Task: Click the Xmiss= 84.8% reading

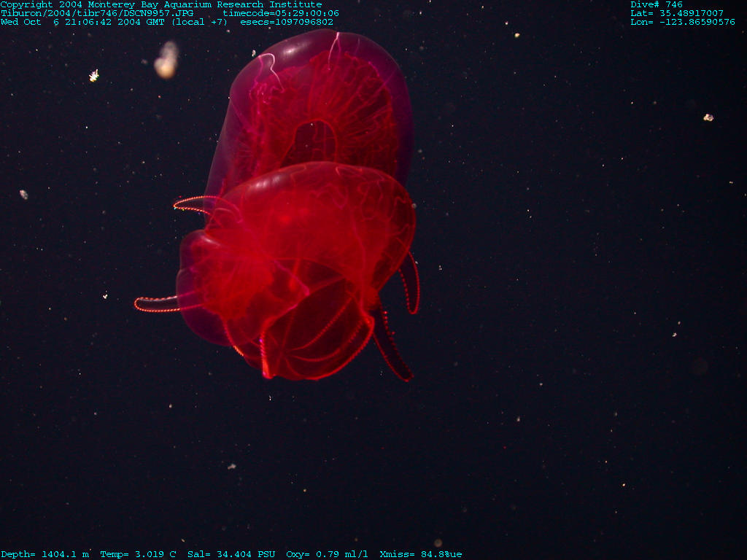Action: (x=420, y=554)
